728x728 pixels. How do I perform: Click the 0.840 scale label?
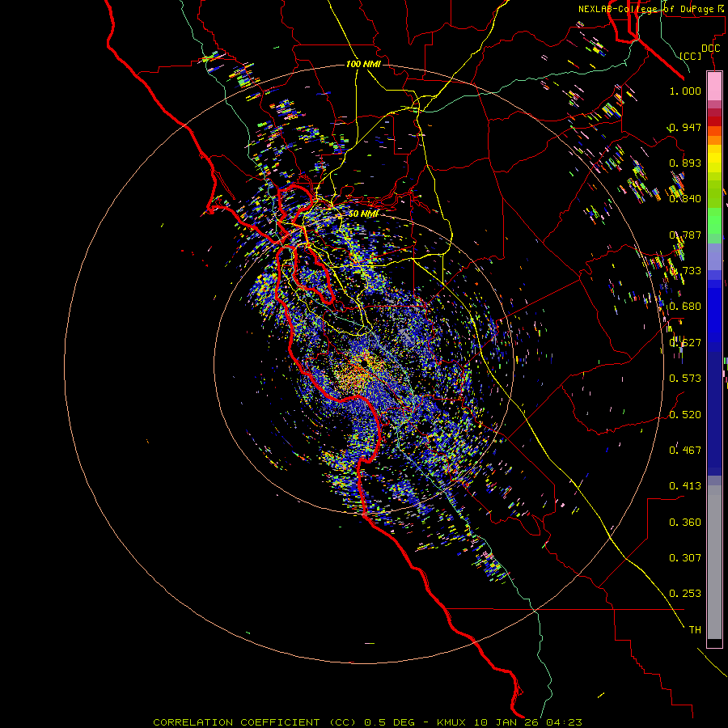[x=685, y=199]
